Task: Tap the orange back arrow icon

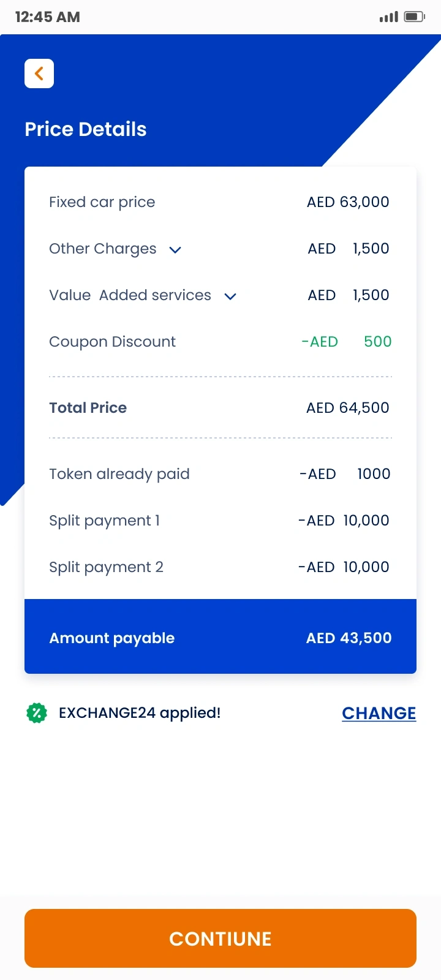Action: [39, 73]
